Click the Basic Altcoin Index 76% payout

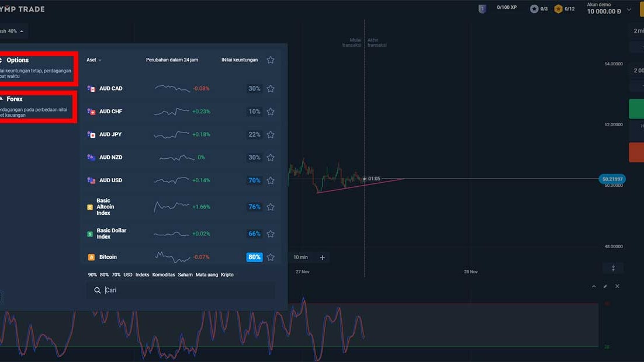[x=254, y=207]
